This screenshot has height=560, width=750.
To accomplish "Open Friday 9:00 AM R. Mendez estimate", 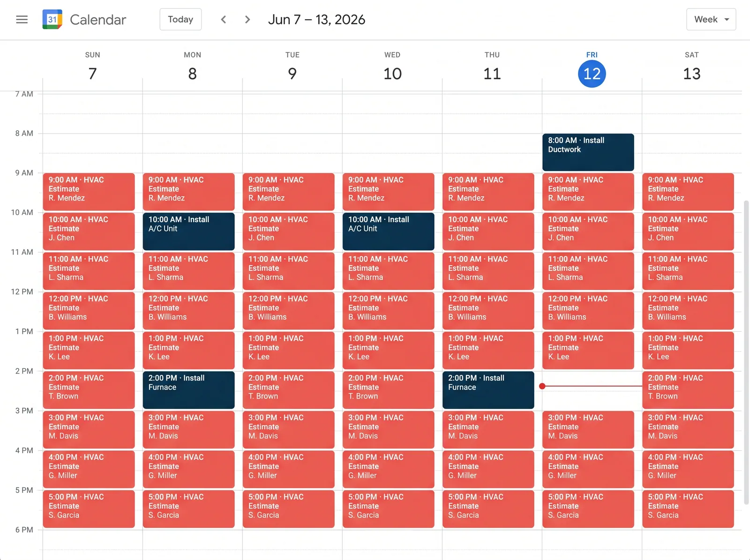I will [588, 192].
